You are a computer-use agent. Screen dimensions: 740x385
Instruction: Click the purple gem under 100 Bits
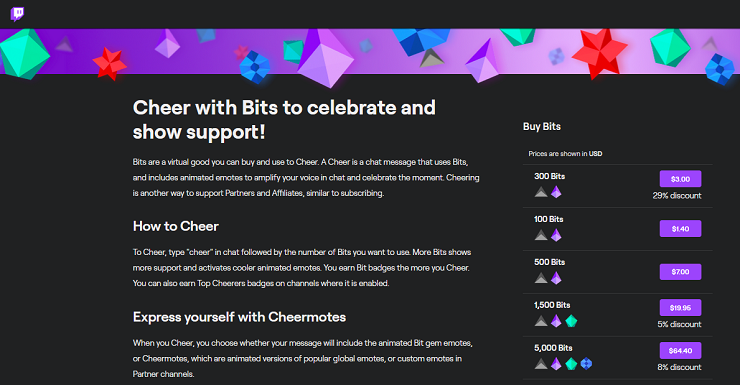point(556,235)
